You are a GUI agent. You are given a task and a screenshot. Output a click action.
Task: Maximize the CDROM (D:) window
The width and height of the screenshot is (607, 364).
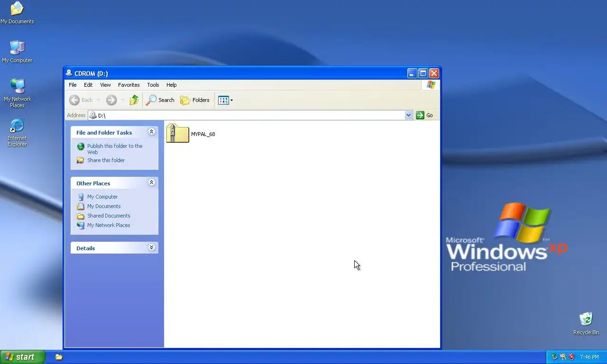click(x=423, y=73)
